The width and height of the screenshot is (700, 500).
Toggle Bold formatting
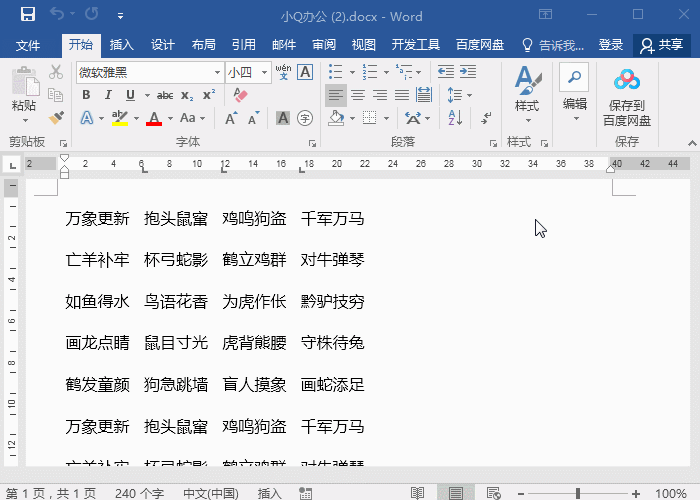click(86, 95)
